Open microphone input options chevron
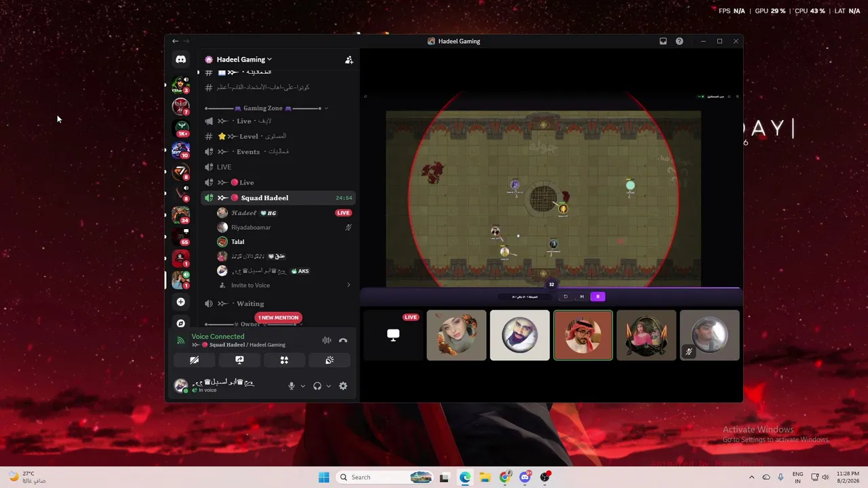This screenshot has width=868, height=488. [x=302, y=386]
